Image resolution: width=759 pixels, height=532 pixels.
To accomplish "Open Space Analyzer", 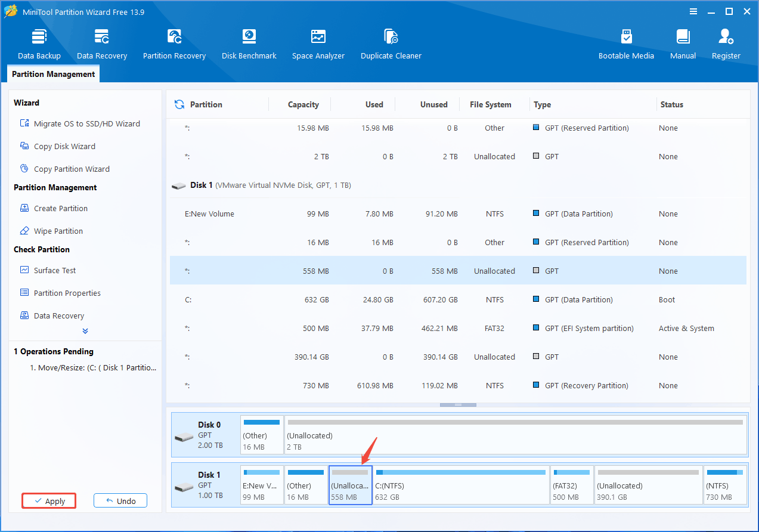I will pyautogui.click(x=318, y=44).
